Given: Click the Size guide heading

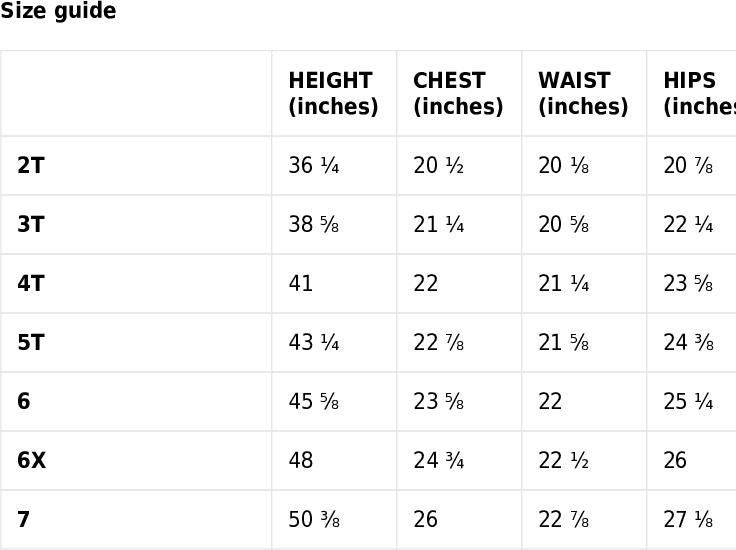Looking at the screenshot, I should click(x=58, y=12).
